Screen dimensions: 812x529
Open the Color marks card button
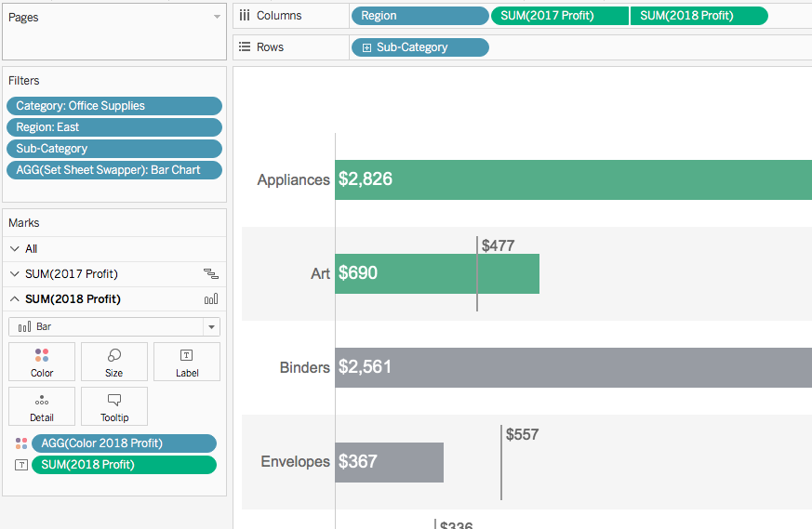coord(42,362)
